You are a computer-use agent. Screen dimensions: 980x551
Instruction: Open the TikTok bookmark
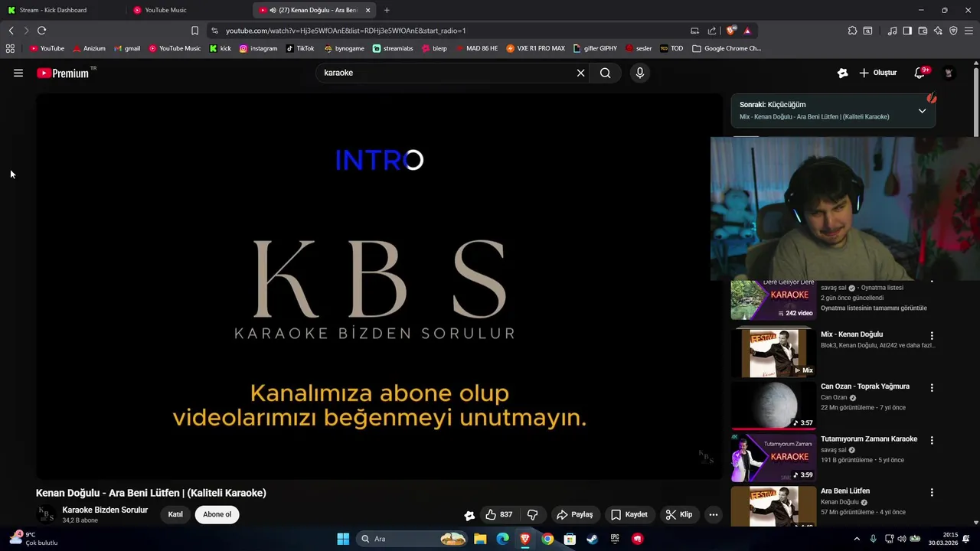pyautogui.click(x=300, y=48)
